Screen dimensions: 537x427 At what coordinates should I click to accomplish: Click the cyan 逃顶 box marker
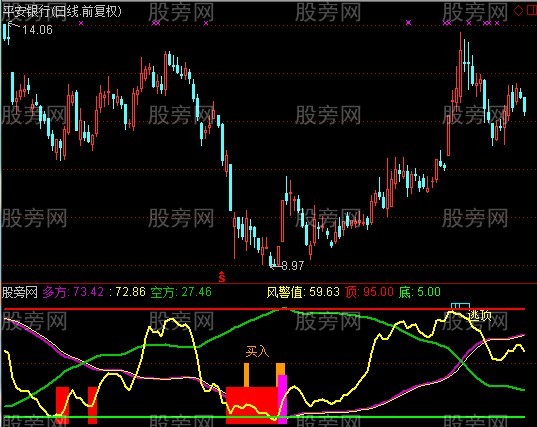pyautogui.click(x=460, y=307)
